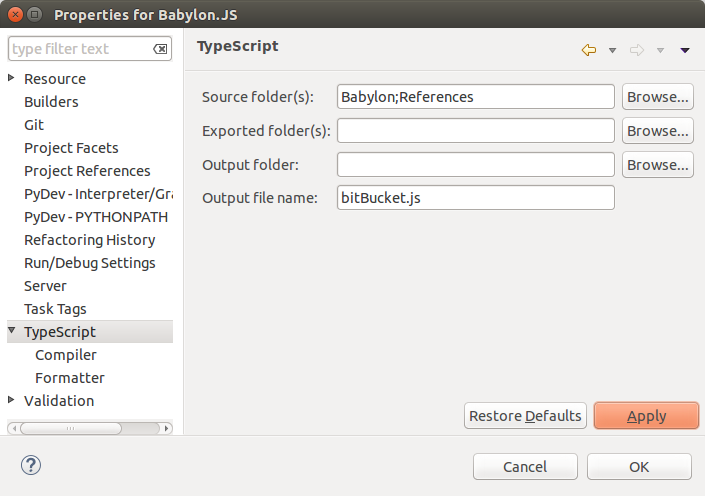Select PyDev - Interpreter/Grammar entry

(98, 194)
